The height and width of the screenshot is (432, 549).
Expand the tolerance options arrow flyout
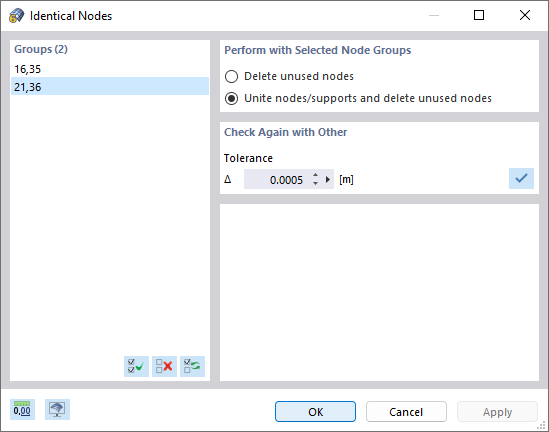328,180
